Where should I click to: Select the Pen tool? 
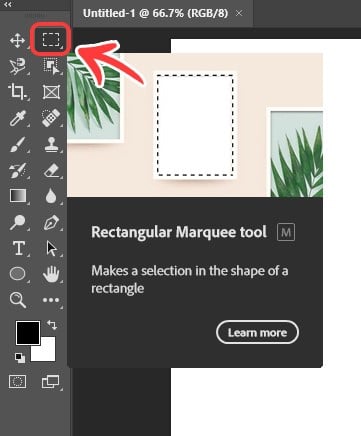(x=51, y=223)
